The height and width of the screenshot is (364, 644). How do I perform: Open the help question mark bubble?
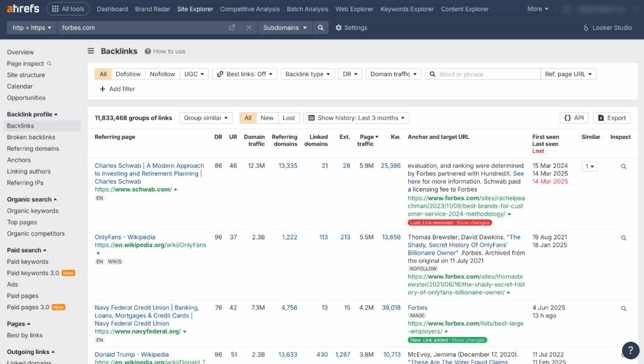[x=630, y=350]
